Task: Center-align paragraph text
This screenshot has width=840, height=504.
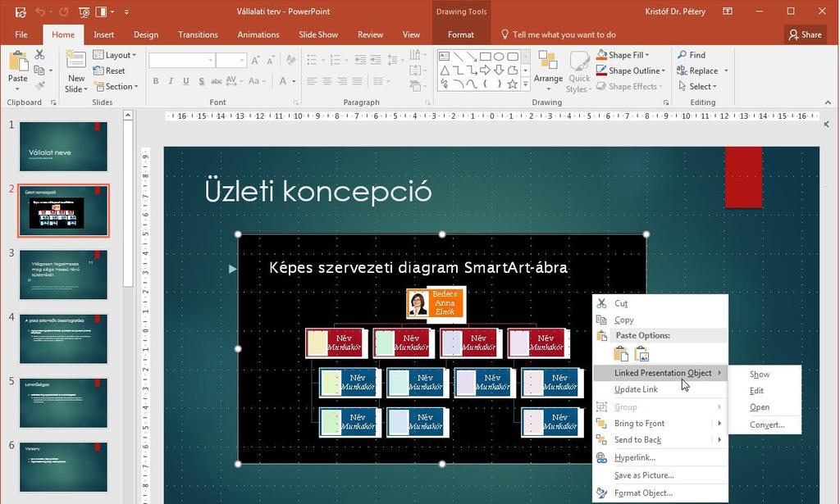Action: 326,81
